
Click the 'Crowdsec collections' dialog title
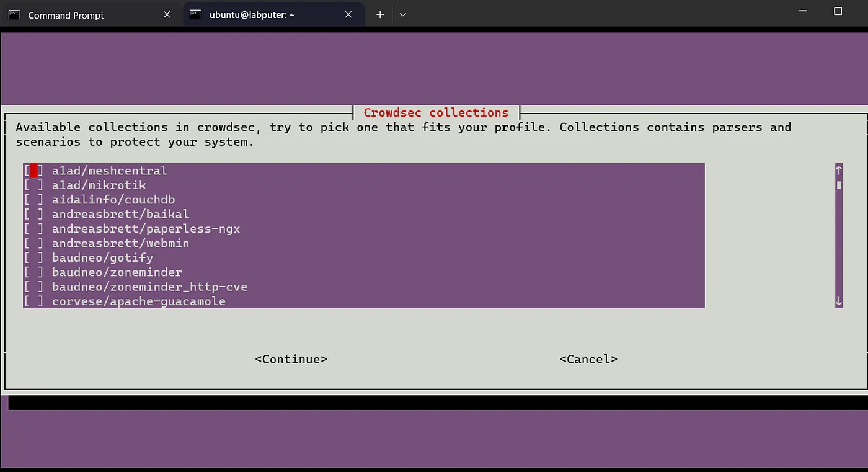pyautogui.click(x=436, y=112)
